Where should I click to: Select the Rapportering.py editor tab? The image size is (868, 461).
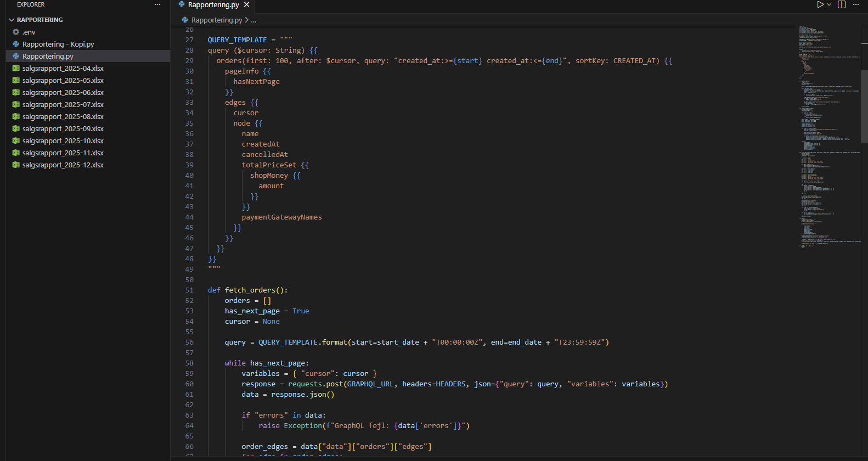213,5
